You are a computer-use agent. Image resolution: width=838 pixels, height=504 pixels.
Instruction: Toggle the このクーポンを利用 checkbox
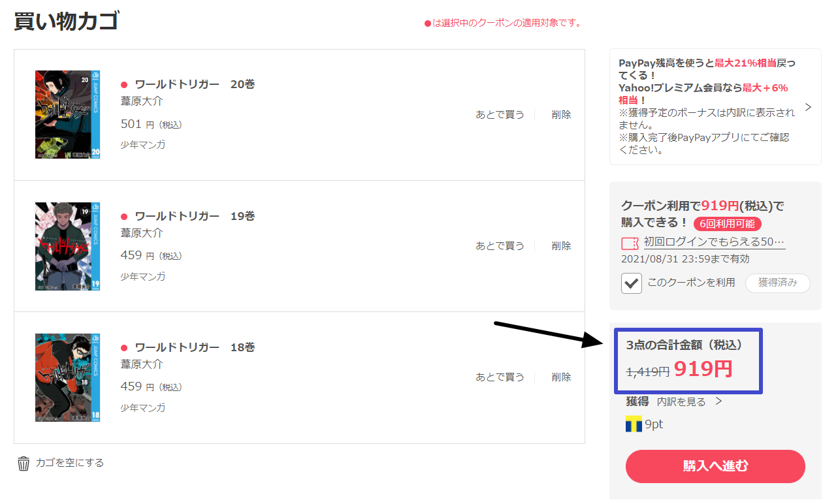pos(632,283)
